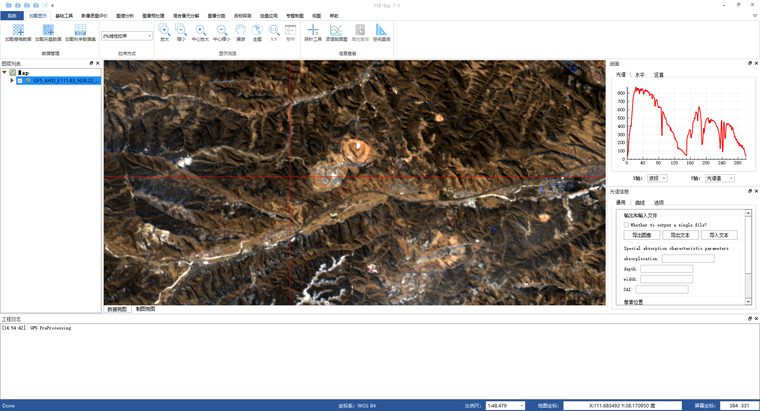The width and height of the screenshot is (760, 411).
Task: Select the zoom in magnifier tool
Action: (164, 30)
